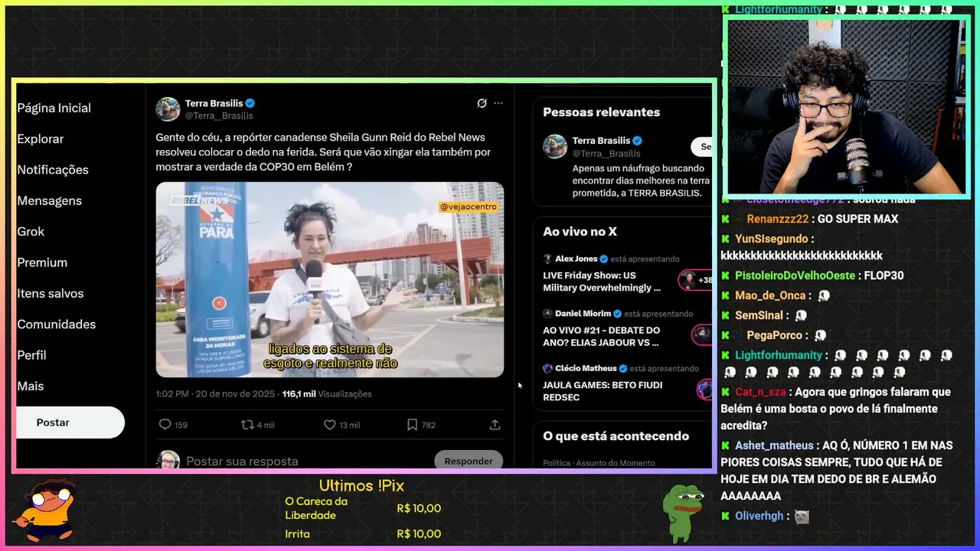The image size is (980, 551).
Task: Open @Terra__Brasilis handle under post author
Action: tap(219, 116)
